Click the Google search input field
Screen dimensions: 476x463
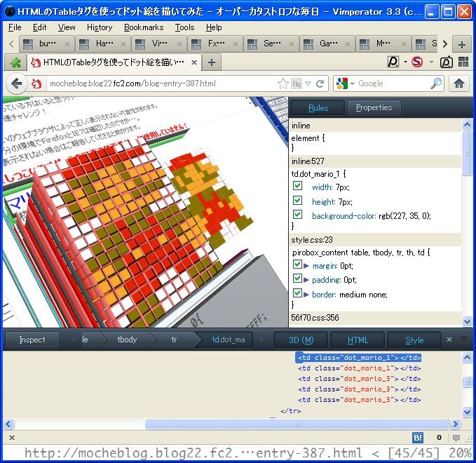click(393, 83)
